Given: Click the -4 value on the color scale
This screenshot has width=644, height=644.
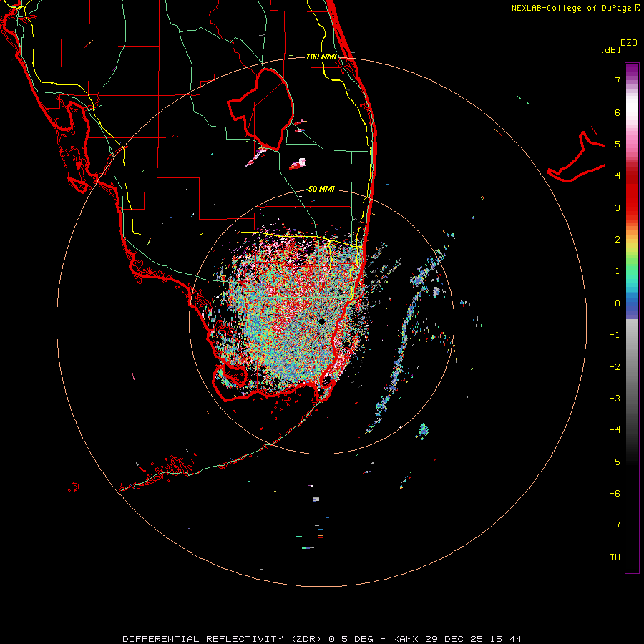Looking at the screenshot, I should (615, 429).
